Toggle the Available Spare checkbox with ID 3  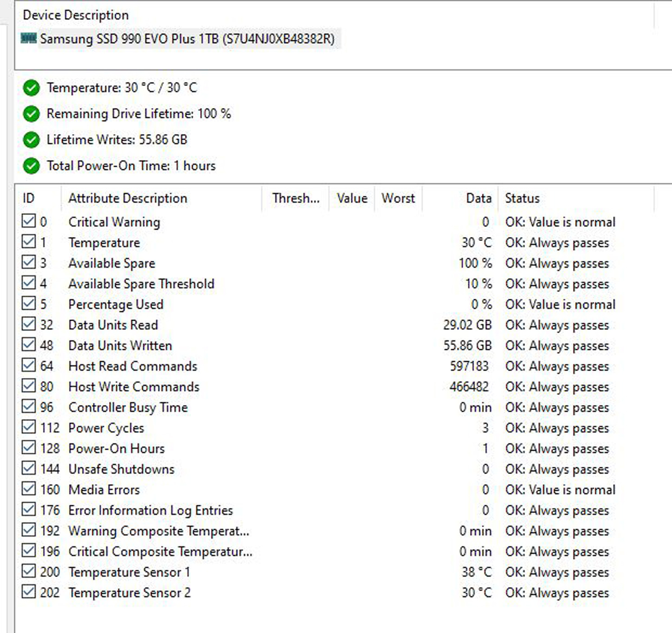coord(28,262)
